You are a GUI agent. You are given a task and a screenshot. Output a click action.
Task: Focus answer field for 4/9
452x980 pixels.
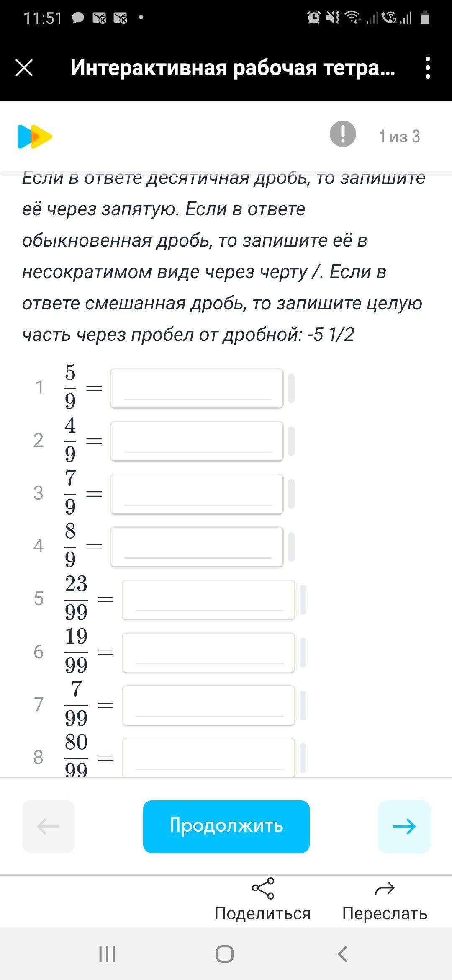pos(197,441)
